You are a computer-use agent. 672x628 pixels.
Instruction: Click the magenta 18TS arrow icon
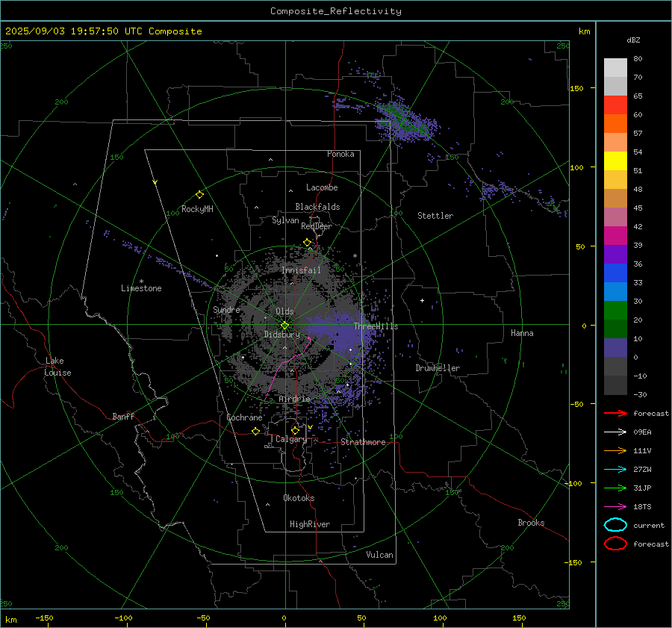[x=615, y=507]
